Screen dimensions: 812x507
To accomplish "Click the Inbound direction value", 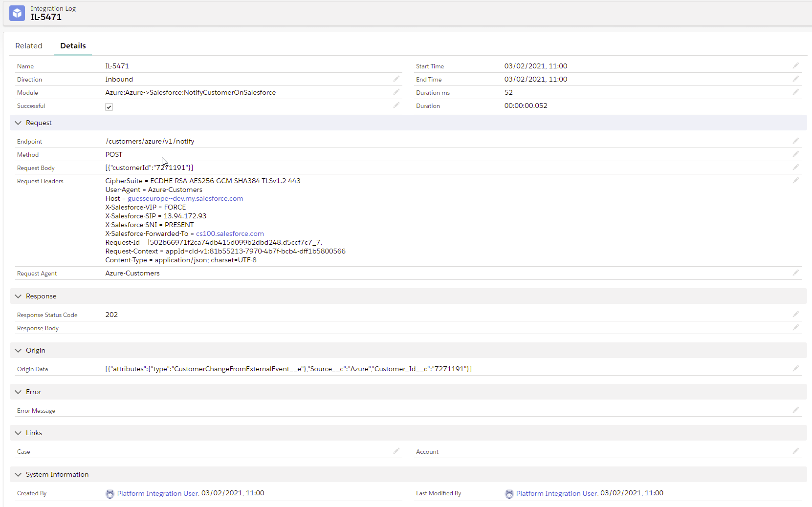I will click(119, 79).
